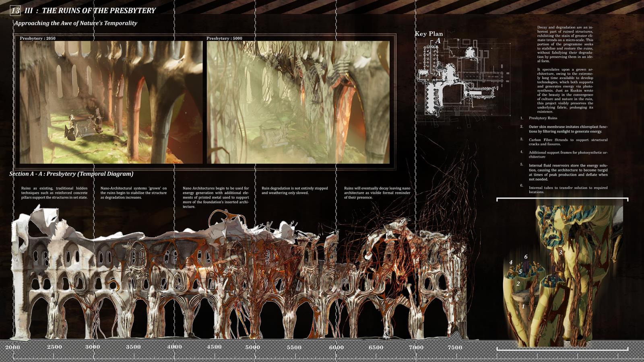
Task: Click callout number 4 on the detail render
Action: coord(511,262)
